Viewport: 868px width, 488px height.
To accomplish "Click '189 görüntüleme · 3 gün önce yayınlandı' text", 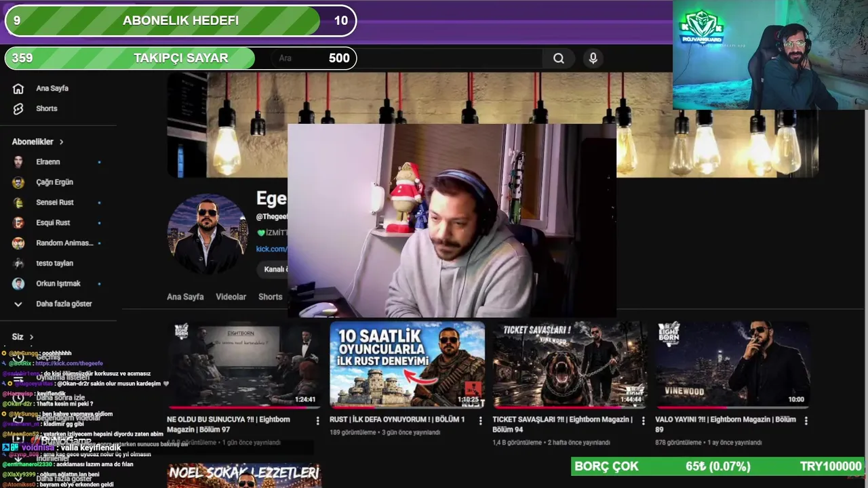I will [x=385, y=432].
